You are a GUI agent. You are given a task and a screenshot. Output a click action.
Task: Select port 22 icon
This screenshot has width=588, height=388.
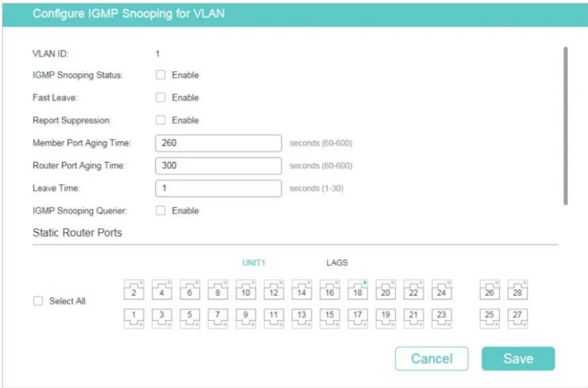pos(414,290)
